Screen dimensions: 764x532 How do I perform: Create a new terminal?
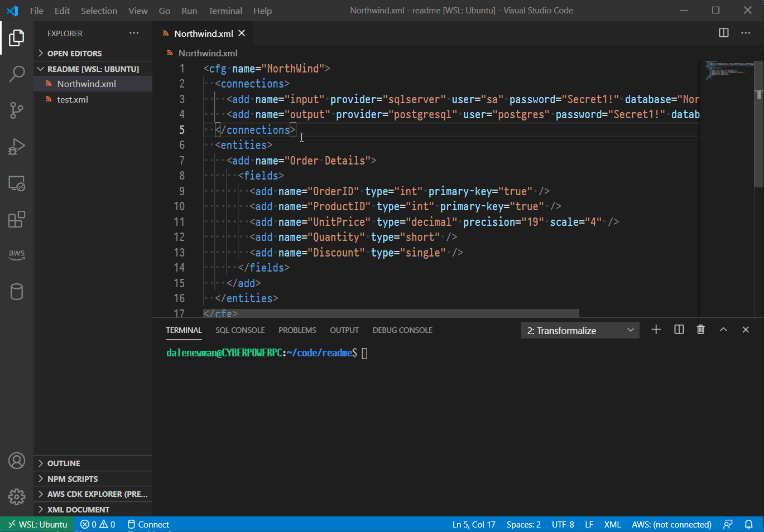[656, 330]
